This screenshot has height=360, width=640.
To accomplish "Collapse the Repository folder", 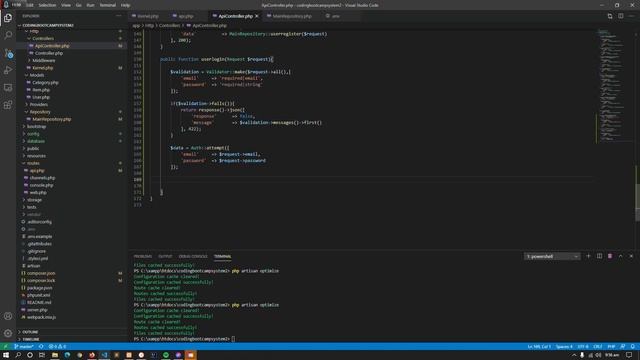I will coord(40,112).
